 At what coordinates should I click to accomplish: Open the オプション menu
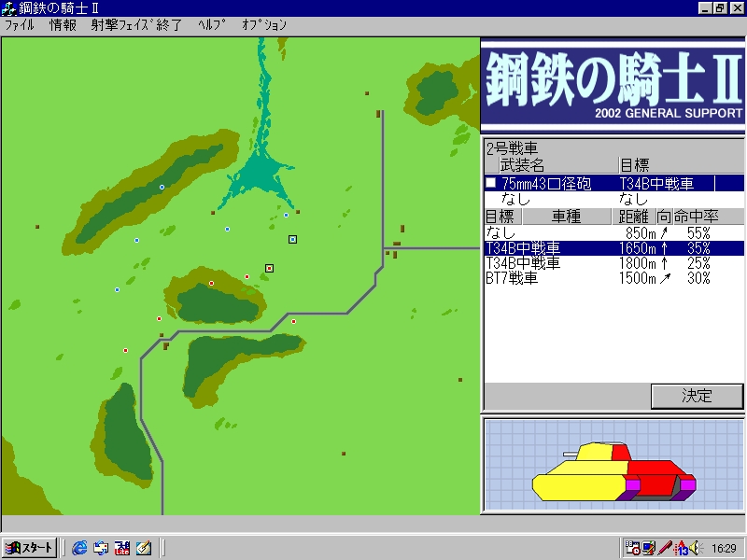pyautogui.click(x=264, y=25)
